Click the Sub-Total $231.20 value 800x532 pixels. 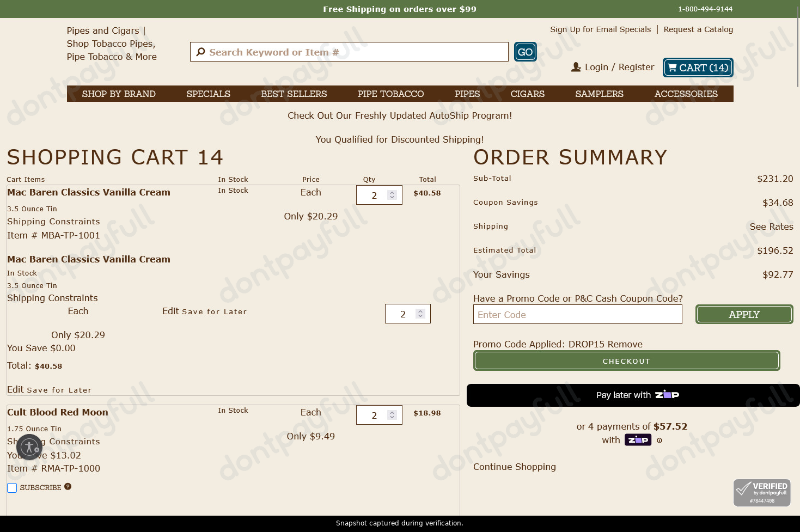775,179
